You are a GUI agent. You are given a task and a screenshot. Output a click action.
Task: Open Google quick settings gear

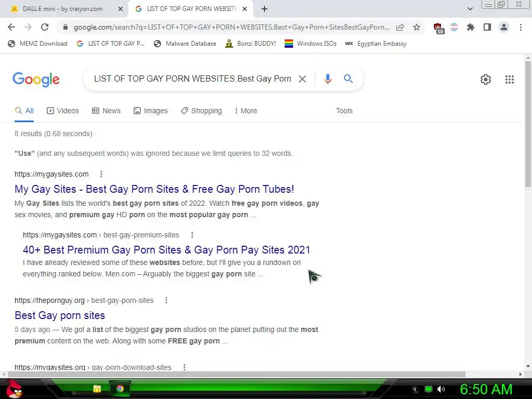tap(486, 79)
